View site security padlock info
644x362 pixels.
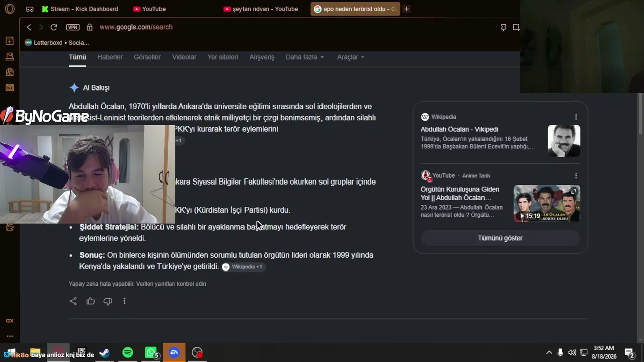tap(89, 27)
